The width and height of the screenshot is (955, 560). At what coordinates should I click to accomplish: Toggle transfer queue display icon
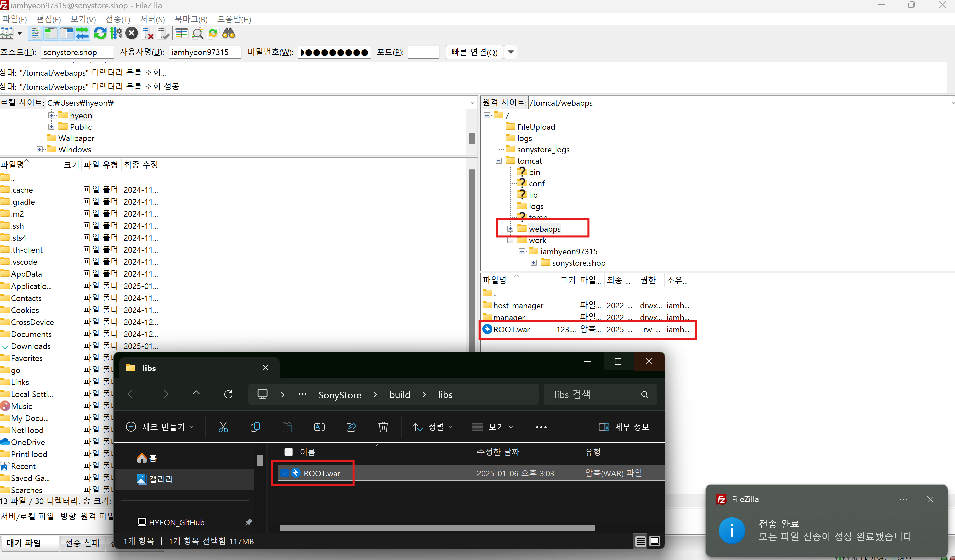(x=83, y=33)
